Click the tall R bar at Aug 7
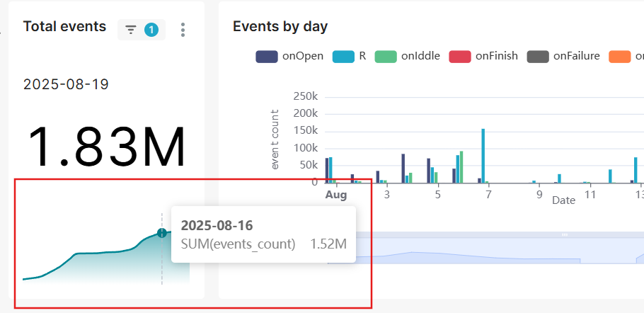This screenshot has height=313, width=644. [483, 156]
